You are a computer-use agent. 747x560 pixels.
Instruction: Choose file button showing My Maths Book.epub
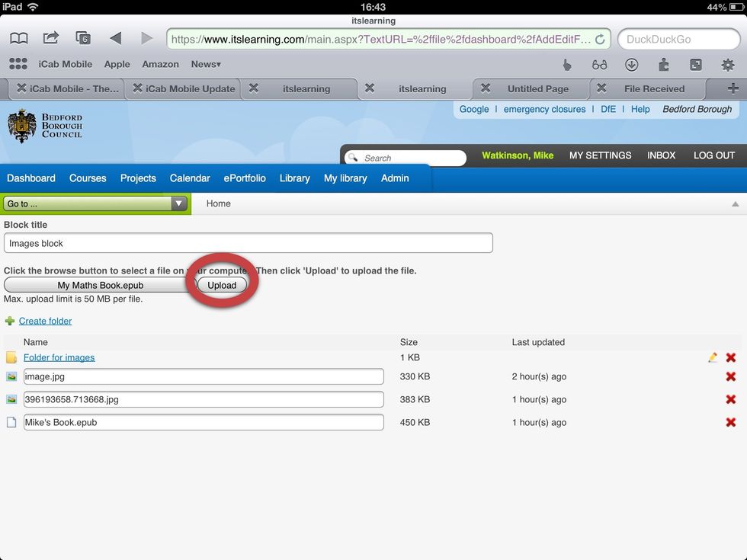click(100, 285)
